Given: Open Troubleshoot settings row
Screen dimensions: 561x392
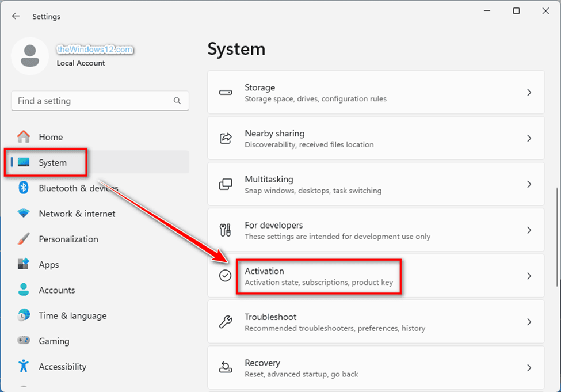Looking at the screenshot, I should click(x=376, y=322).
